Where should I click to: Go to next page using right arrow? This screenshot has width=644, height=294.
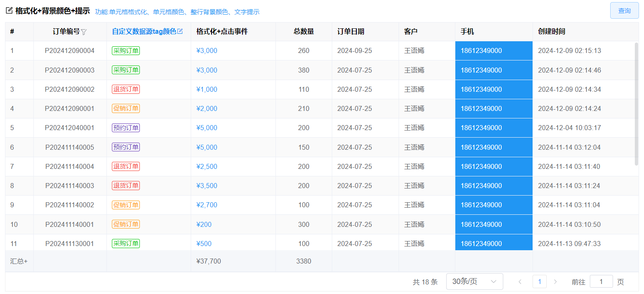coord(555,282)
